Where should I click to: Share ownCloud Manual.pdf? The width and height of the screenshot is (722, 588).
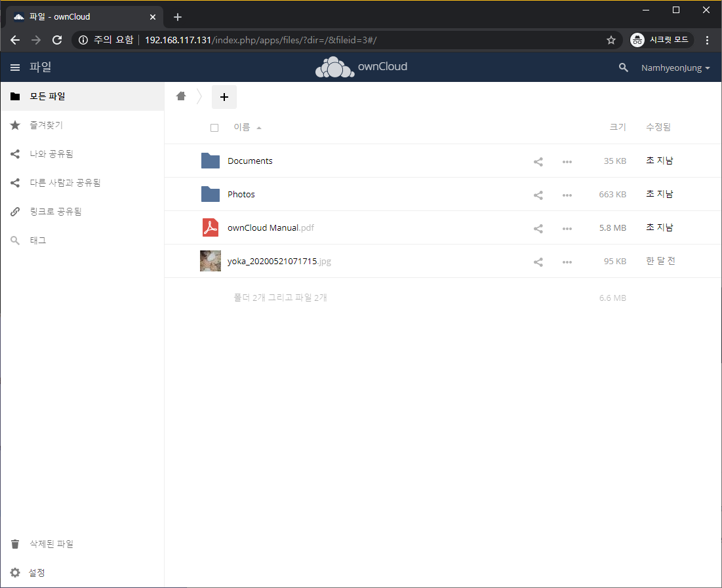pyautogui.click(x=538, y=228)
